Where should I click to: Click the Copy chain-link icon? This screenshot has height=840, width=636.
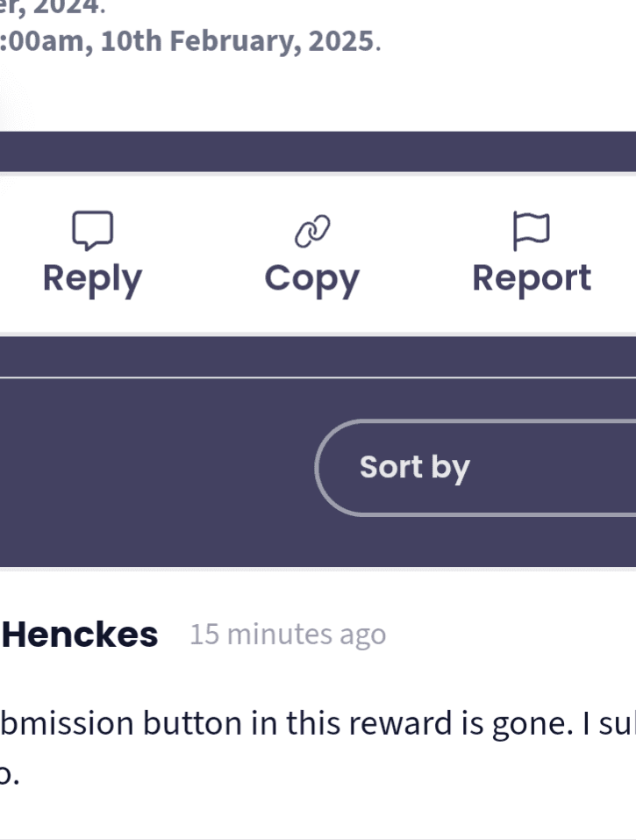tap(312, 230)
